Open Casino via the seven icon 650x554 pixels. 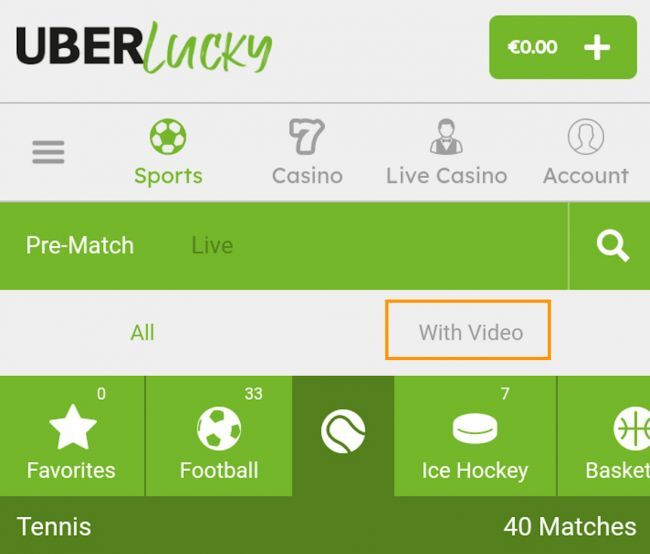tap(307, 136)
